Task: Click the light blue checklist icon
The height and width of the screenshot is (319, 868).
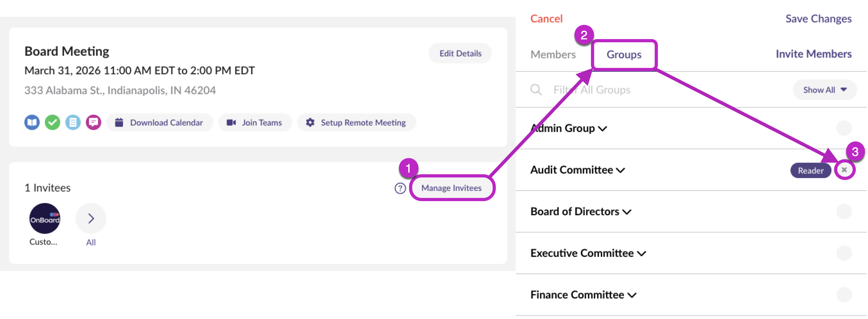Action: pos(73,122)
